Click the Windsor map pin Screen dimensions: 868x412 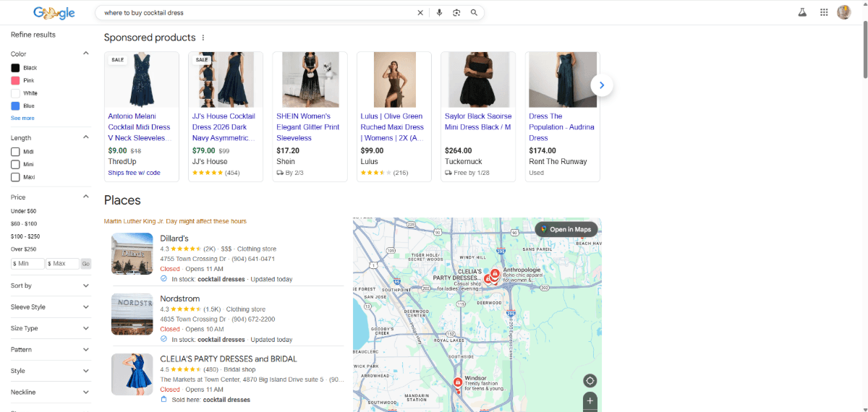[x=457, y=383]
